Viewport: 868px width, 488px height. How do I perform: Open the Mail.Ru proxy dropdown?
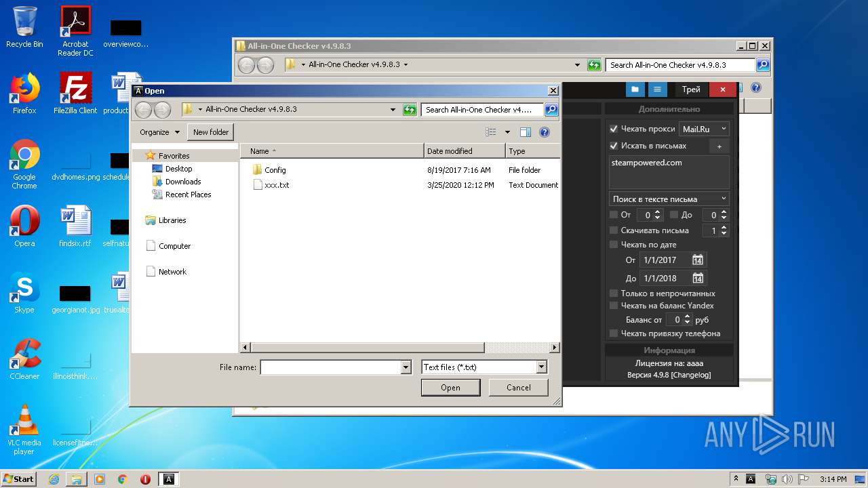(x=704, y=129)
